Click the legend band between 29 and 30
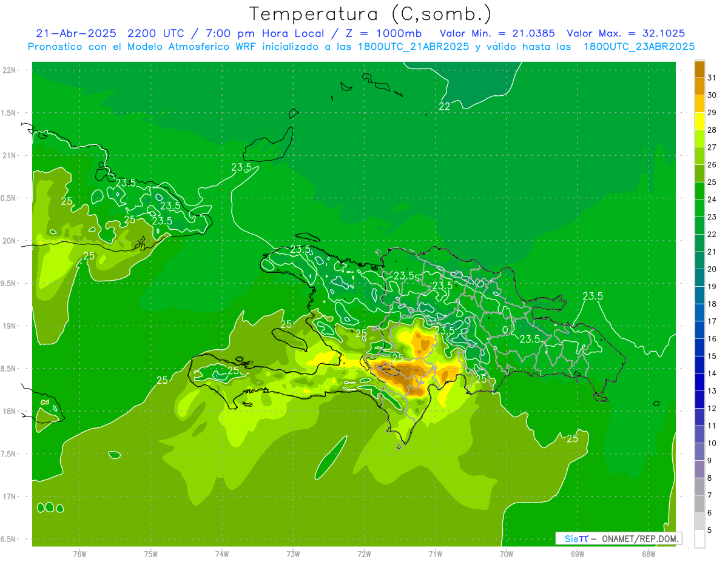The width and height of the screenshot is (728, 562). [x=699, y=104]
